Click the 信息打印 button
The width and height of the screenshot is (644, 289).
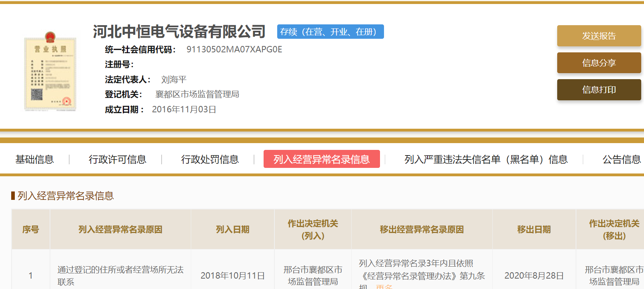[599, 90]
